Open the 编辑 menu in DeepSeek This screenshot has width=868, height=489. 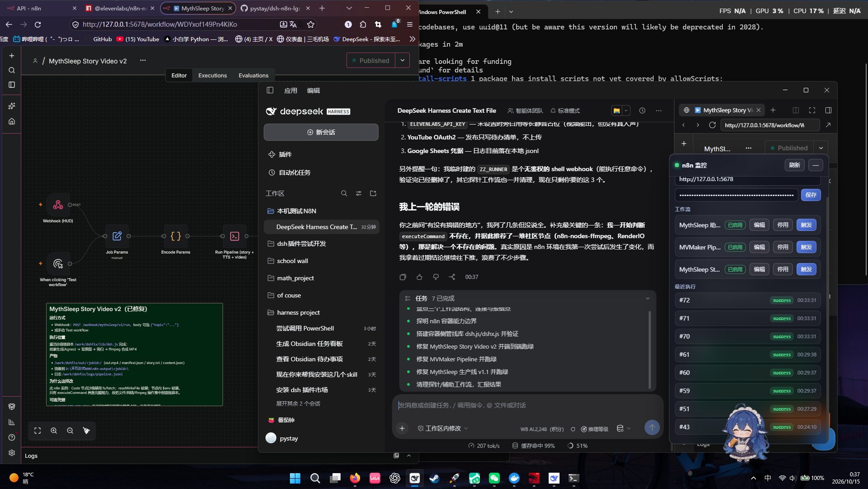tap(313, 91)
